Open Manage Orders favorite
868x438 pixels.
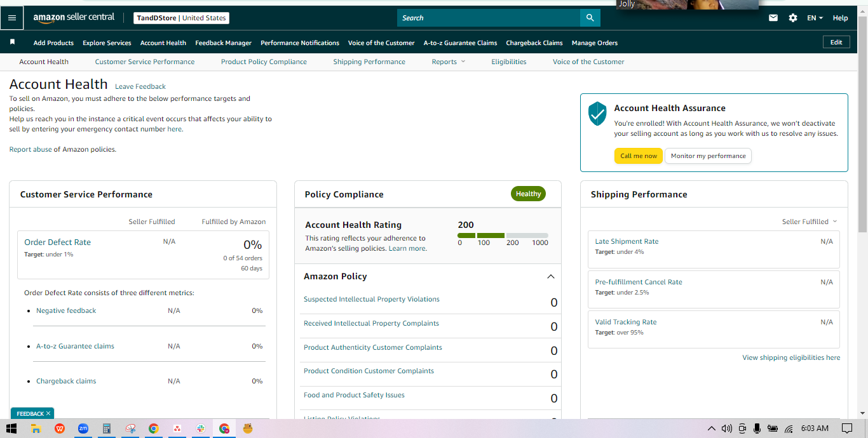(595, 43)
